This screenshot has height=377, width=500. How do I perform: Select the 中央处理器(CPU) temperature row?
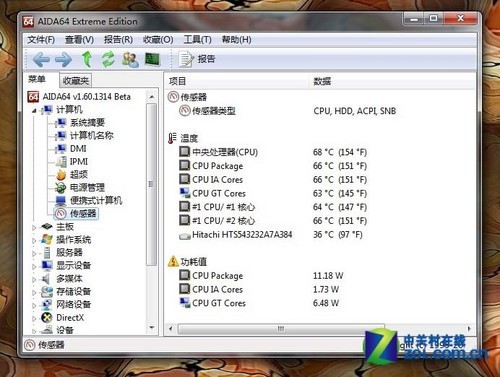(273, 152)
